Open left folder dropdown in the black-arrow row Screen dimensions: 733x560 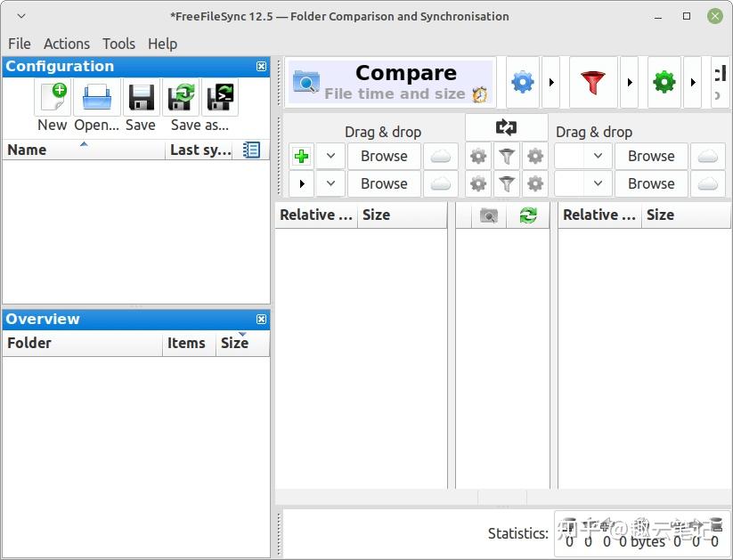pyautogui.click(x=330, y=183)
